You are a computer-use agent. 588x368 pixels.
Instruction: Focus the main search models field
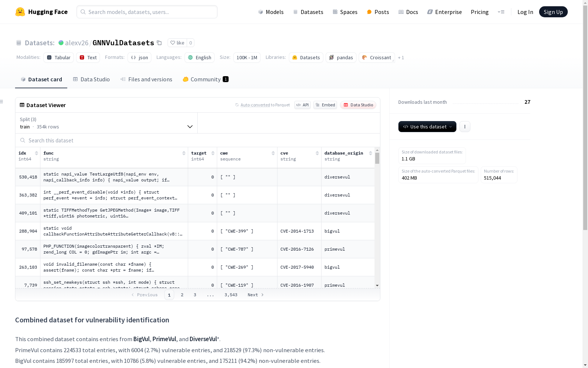click(147, 12)
